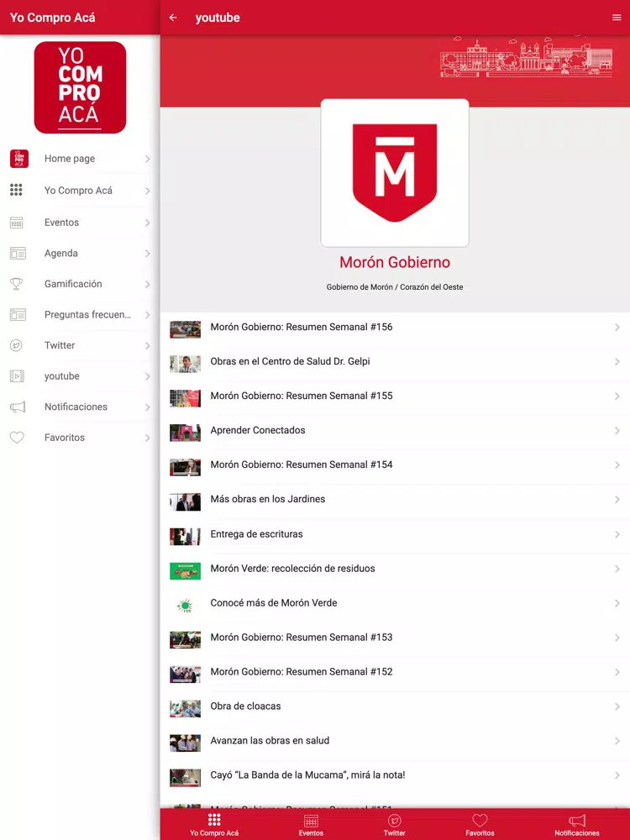Click the chevron of the Resumen Semanal #156 row
This screenshot has width=630, height=840.
point(617,328)
